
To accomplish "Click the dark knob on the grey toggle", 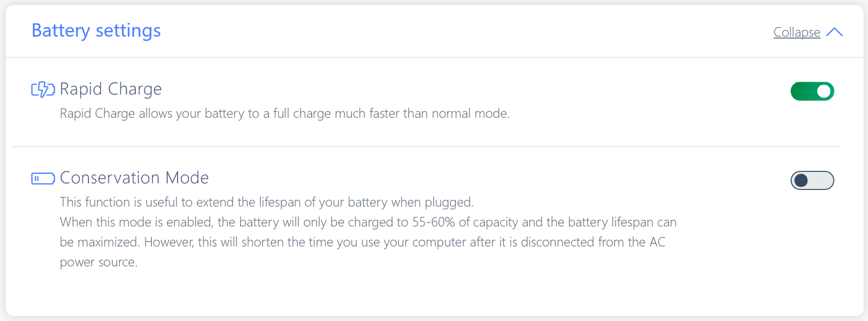I will tap(801, 180).
